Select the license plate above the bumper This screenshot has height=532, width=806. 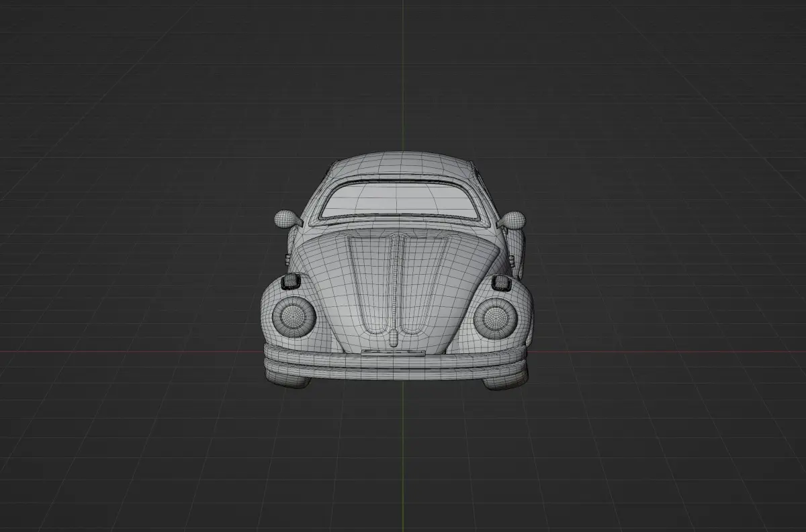(393, 352)
